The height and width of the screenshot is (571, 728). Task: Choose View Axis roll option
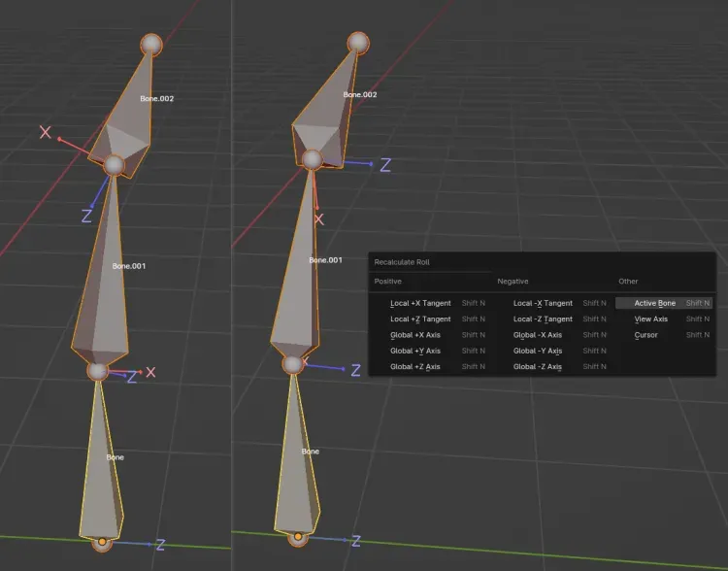664,319
